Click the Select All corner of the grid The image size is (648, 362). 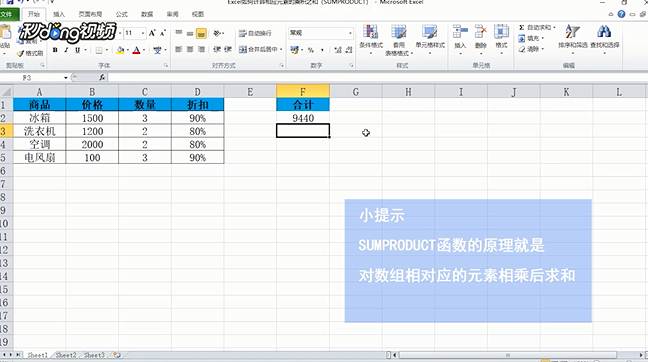6,91
